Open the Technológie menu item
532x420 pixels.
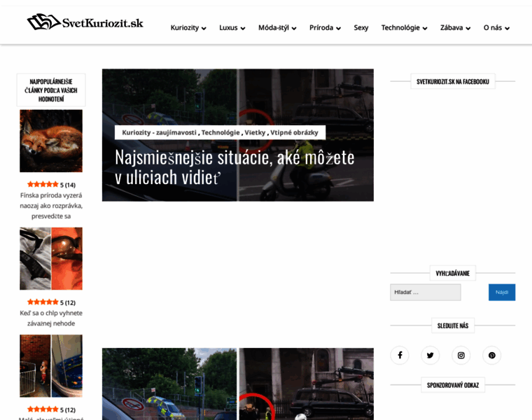point(400,28)
